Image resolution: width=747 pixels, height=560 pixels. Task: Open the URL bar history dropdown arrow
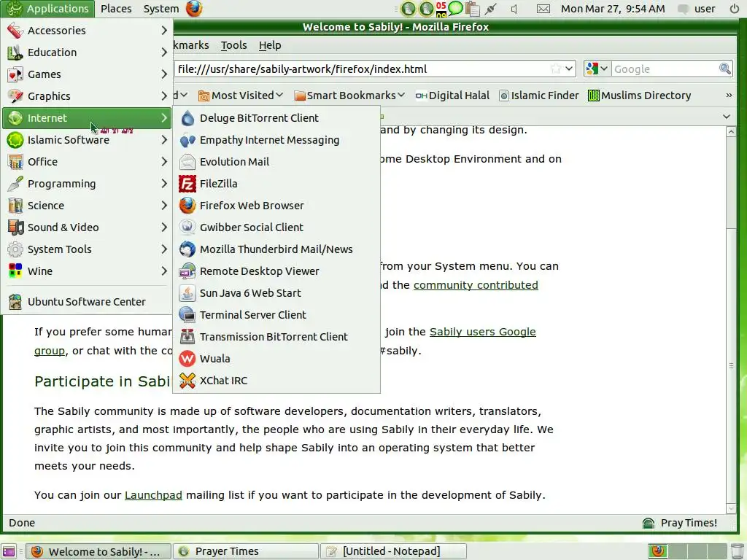(569, 69)
